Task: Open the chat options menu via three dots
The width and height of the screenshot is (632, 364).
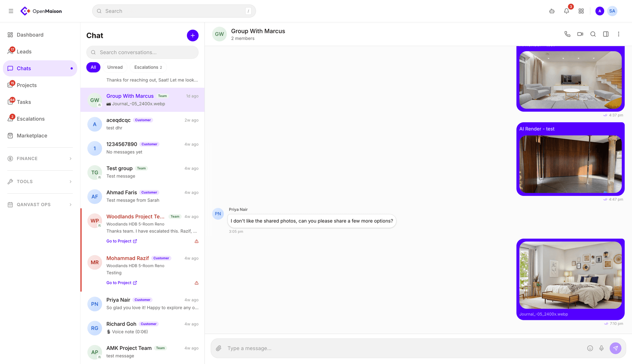Action: (619, 34)
